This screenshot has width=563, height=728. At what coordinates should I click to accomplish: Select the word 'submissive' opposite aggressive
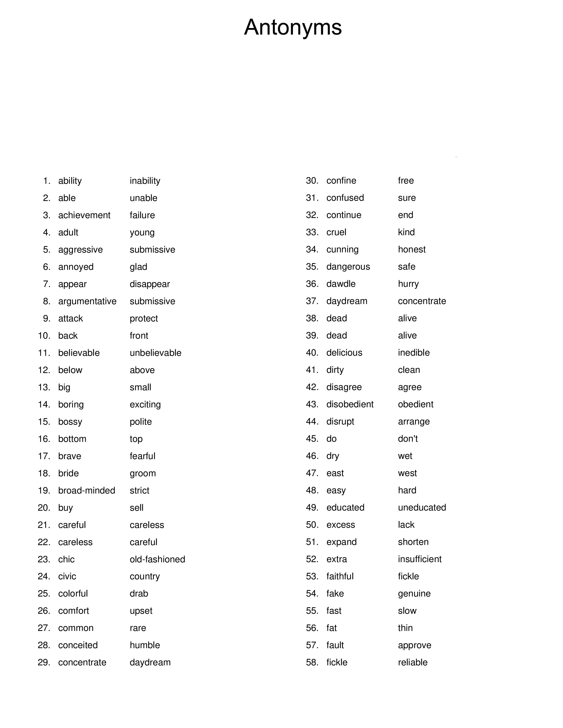click(x=155, y=249)
